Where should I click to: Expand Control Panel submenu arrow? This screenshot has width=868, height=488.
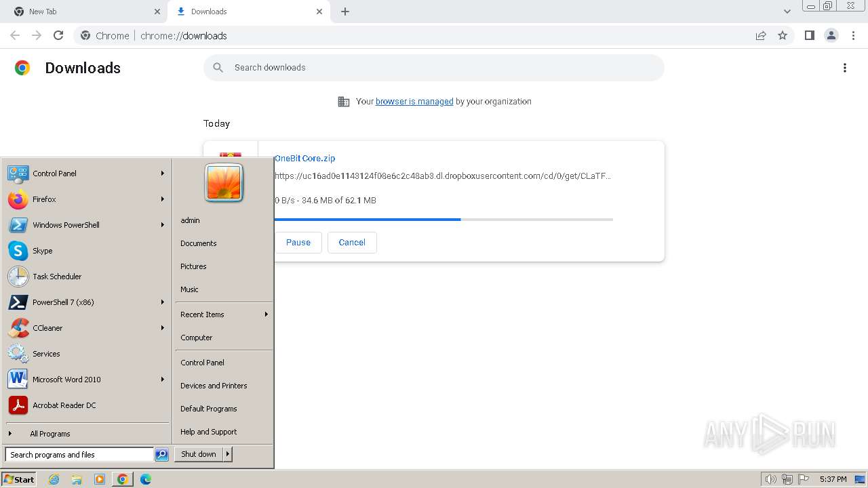163,174
